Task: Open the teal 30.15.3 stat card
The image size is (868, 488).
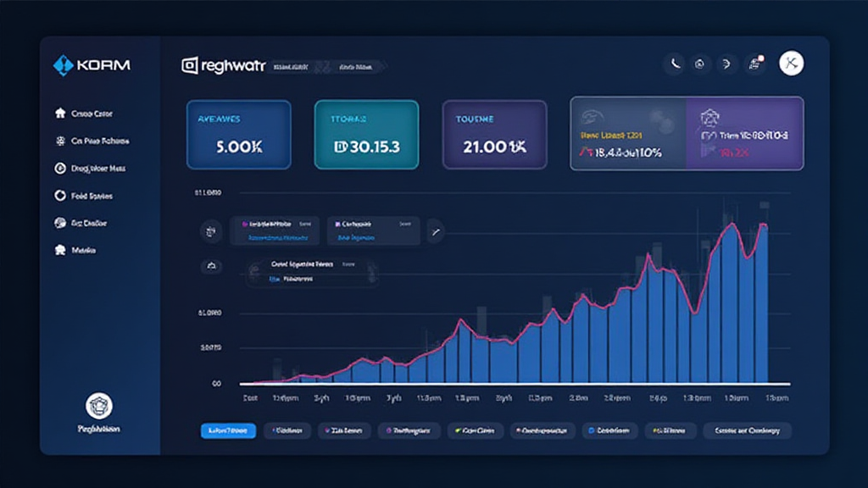Action: point(366,135)
